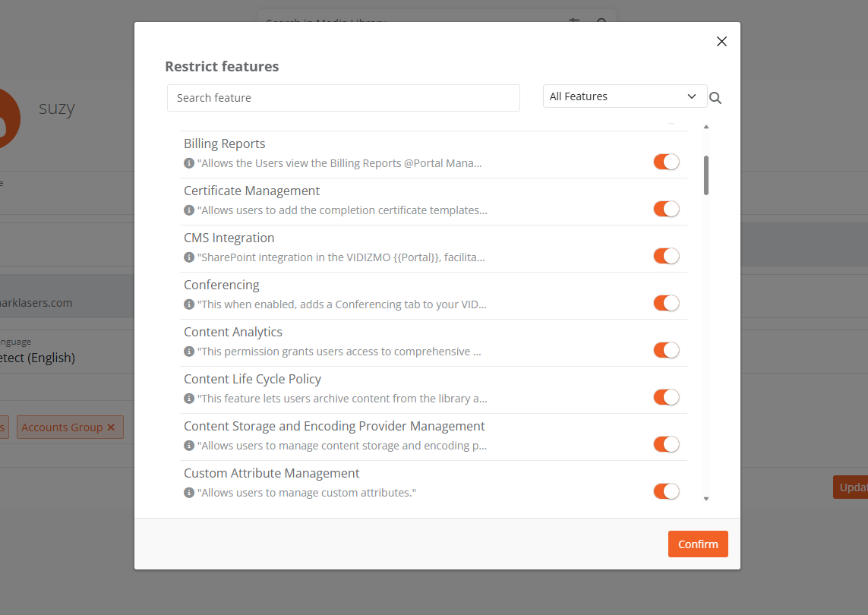Click inside the Search feature field
Viewport: 868px width, 615px height.
[343, 97]
